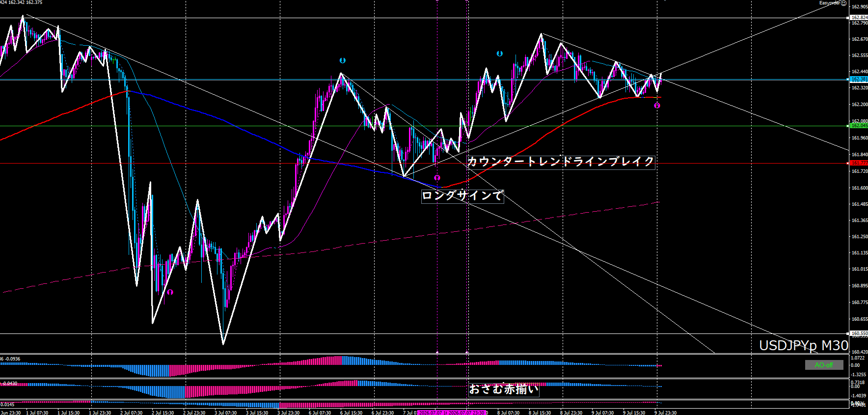Select the ロングサインで text label
Image resolution: width=868 pixels, height=415 pixels.
tap(462, 196)
